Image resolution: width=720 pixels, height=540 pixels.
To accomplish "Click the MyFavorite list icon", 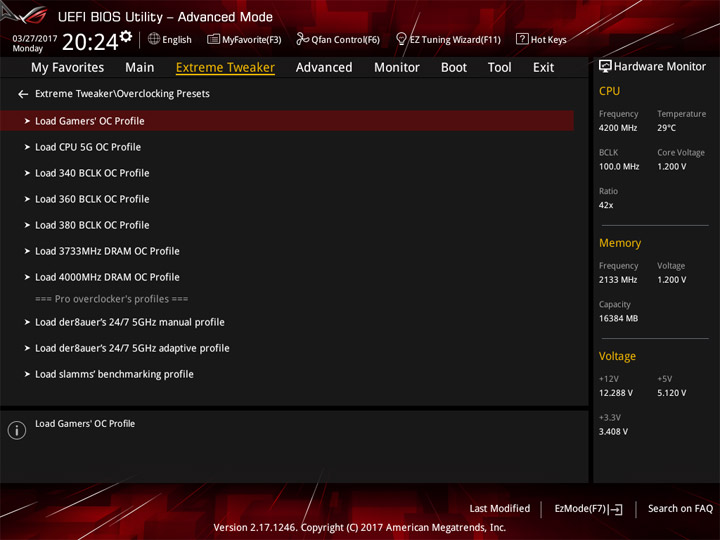I will click(x=213, y=39).
